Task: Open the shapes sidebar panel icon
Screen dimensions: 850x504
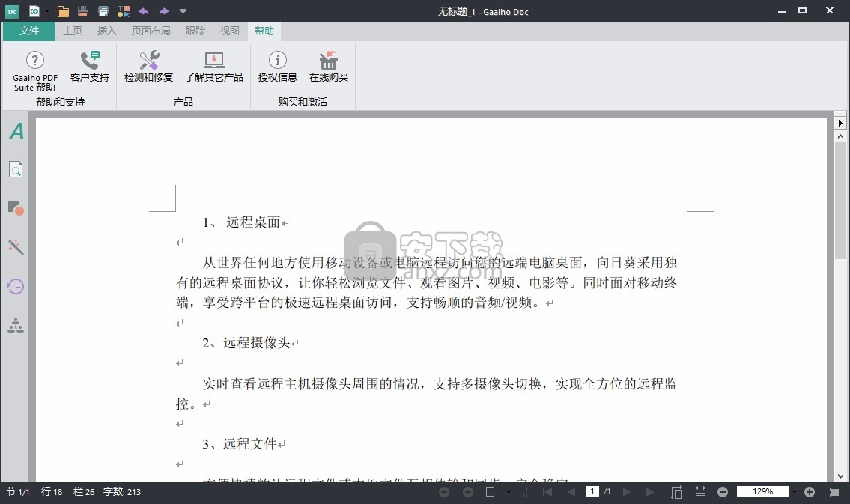Action: [x=16, y=208]
